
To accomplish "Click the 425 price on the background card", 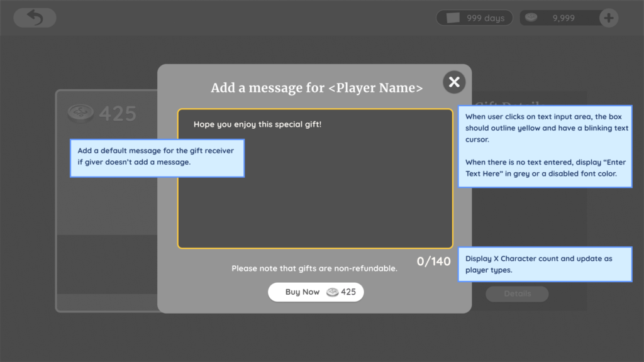I will (x=118, y=113).
